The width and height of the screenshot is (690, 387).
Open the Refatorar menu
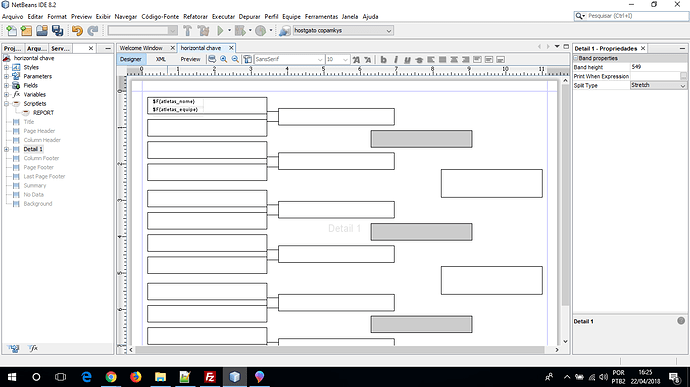195,17
